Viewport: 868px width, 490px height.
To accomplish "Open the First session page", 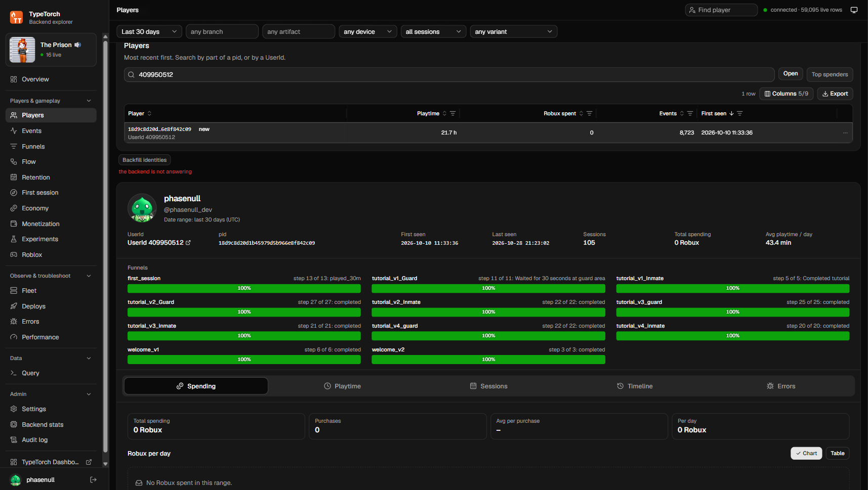I will 51,193.
